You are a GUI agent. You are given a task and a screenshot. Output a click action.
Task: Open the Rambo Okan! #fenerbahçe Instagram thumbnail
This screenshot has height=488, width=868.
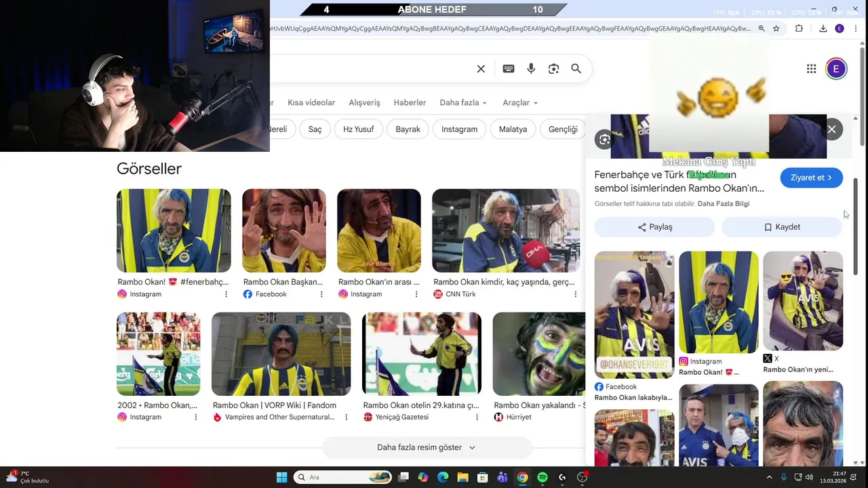click(174, 230)
